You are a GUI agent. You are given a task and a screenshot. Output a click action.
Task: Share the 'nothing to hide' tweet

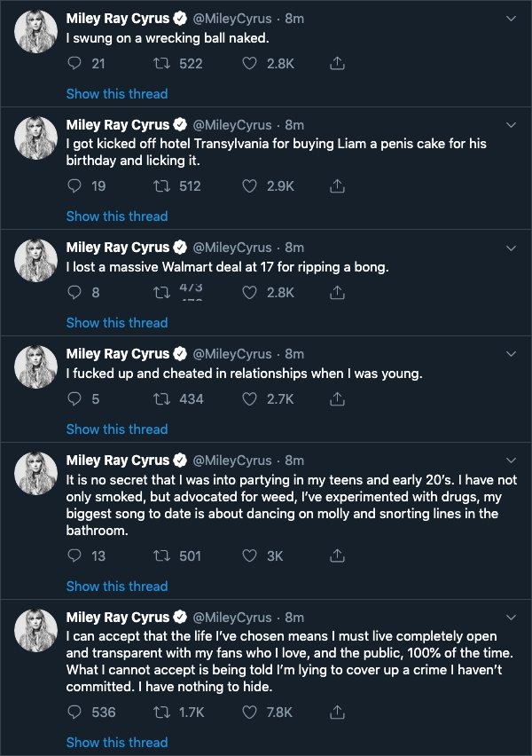[336, 712]
